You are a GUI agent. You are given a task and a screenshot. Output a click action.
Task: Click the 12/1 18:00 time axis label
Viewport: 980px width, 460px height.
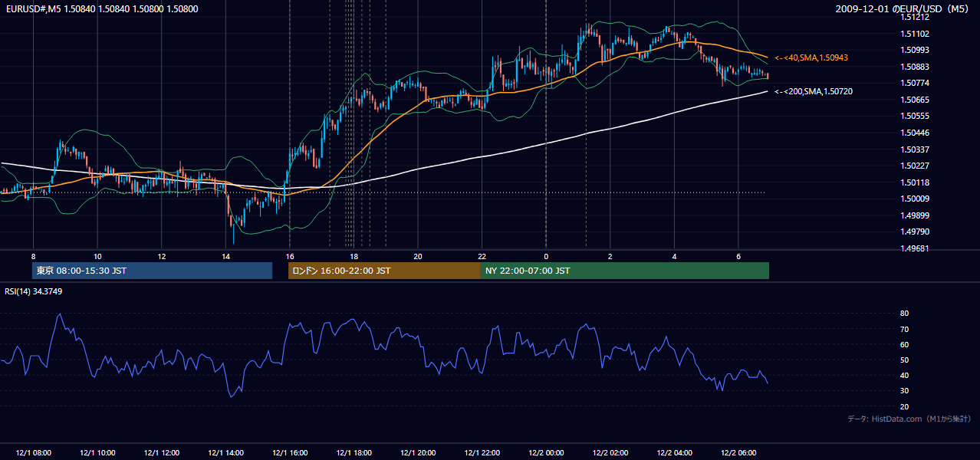pyautogui.click(x=354, y=453)
